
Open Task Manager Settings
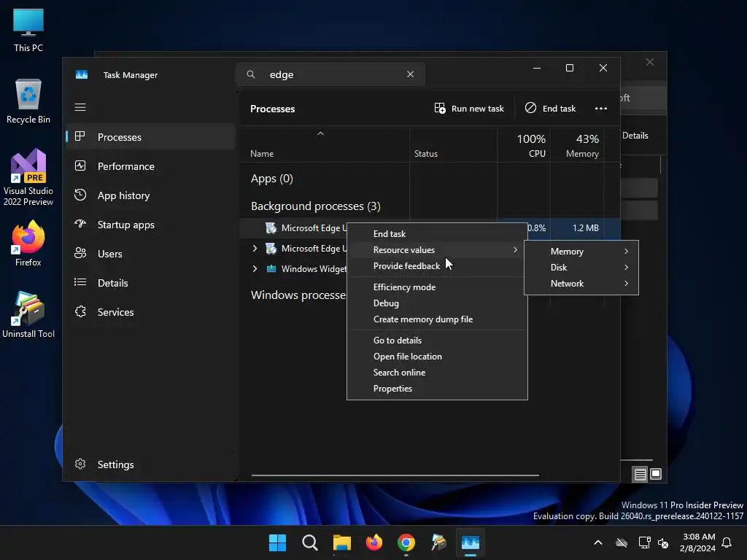(x=150, y=464)
